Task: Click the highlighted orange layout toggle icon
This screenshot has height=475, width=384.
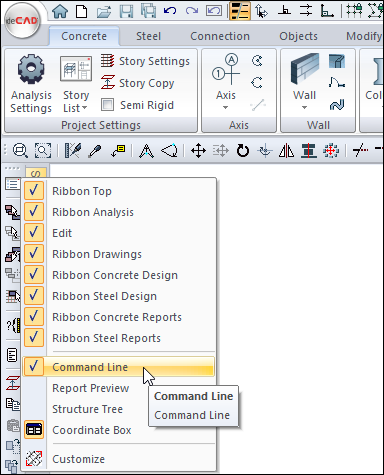Action: pyautogui.click(x=240, y=11)
